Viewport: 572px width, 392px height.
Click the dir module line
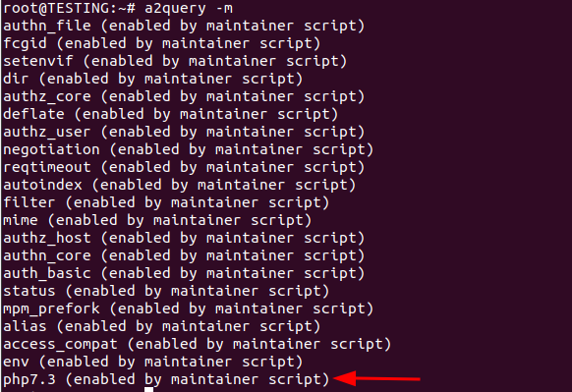pos(153,79)
